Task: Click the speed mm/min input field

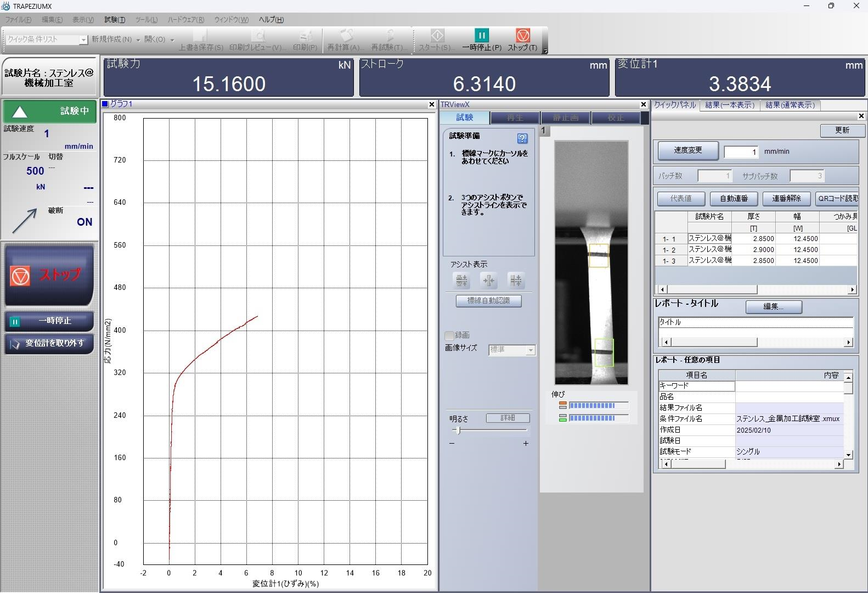Action: pos(741,152)
